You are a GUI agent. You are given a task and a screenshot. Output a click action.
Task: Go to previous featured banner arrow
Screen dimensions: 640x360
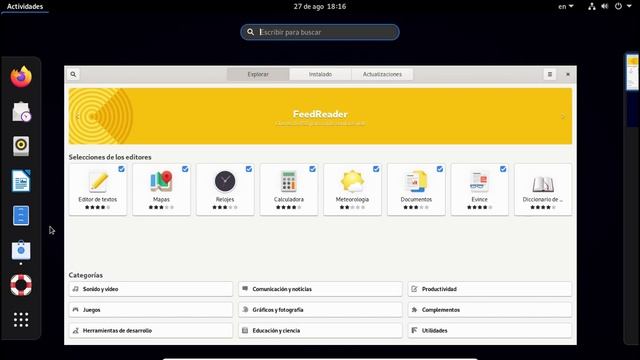click(x=77, y=116)
